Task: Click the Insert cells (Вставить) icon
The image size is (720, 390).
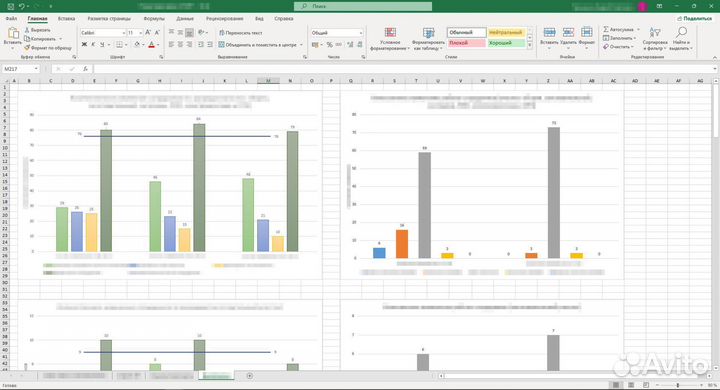Action: click(549, 33)
